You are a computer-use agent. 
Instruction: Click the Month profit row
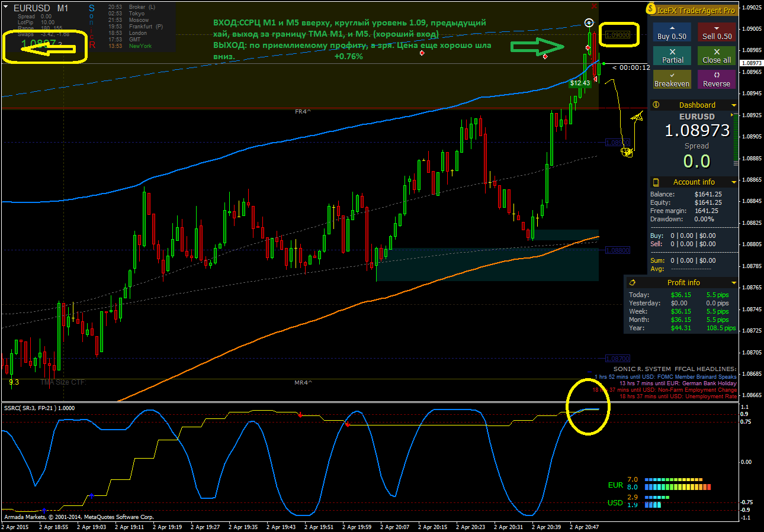tap(682, 320)
